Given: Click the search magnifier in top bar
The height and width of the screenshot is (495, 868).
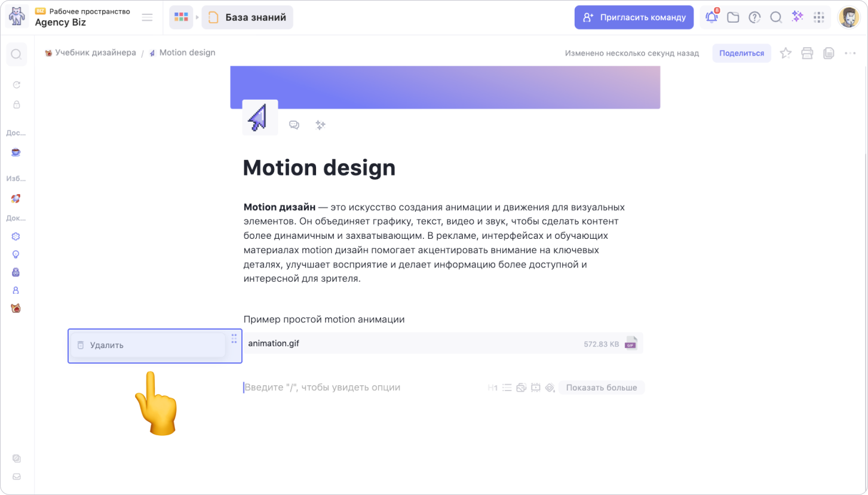Looking at the screenshot, I should (x=776, y=17).
